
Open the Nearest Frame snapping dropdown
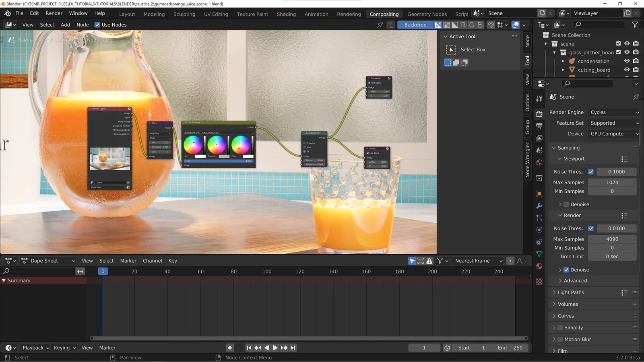477,261
